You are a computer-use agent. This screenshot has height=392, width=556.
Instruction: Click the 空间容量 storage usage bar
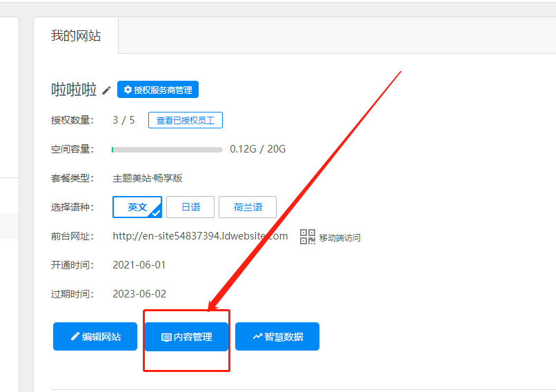(x=167, y=149)
